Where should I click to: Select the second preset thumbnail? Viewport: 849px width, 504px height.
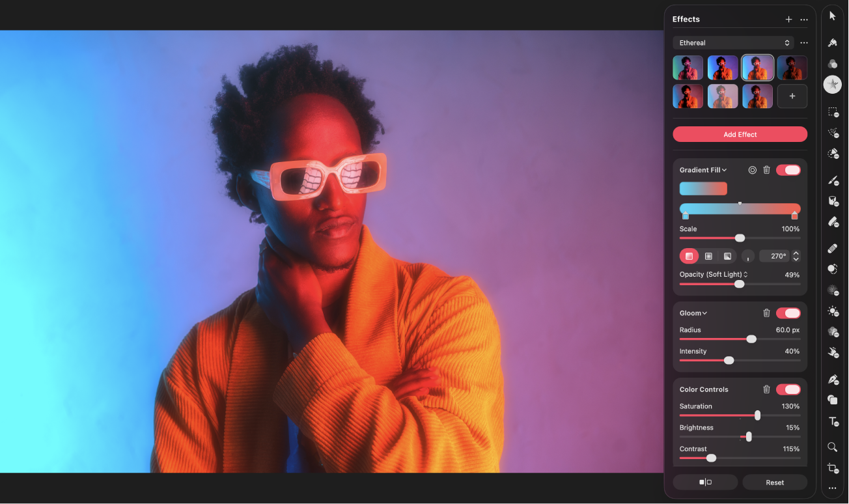pos(723,67)
